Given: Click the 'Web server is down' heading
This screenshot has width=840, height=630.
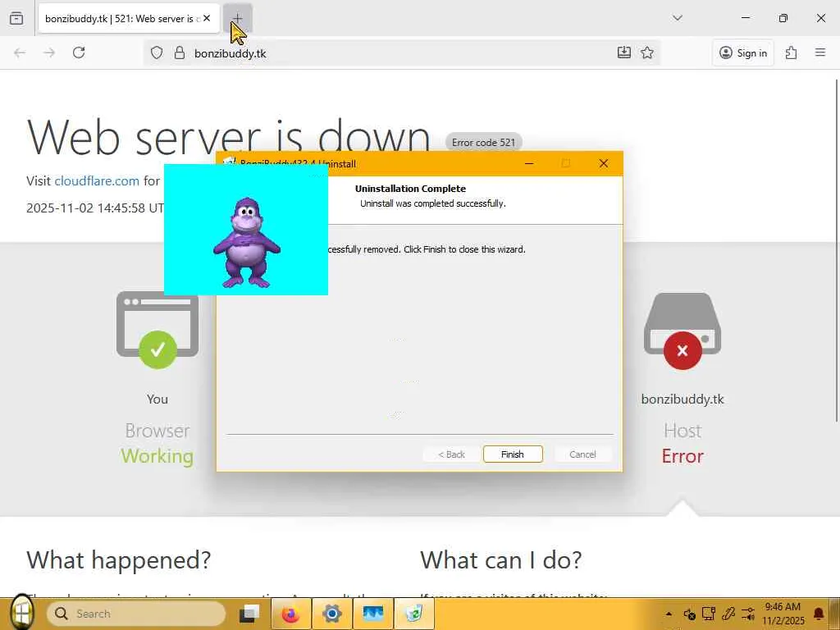Looking at the screenshot, I should point(229,137).
